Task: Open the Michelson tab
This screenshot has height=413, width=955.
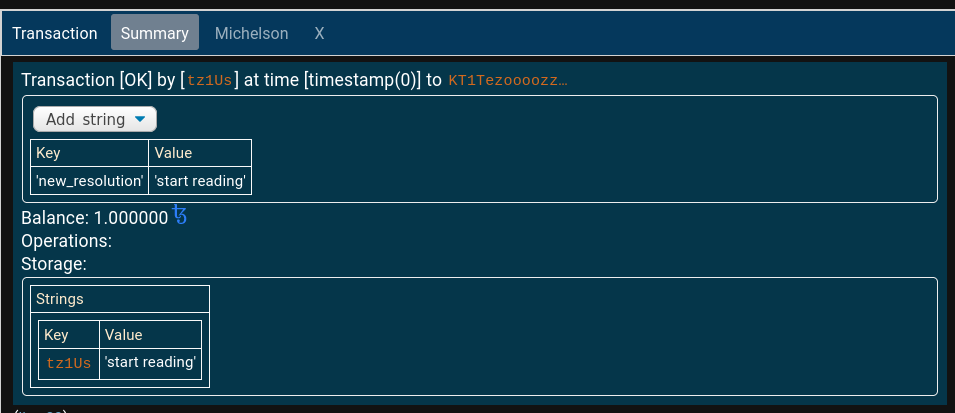Action: pyautogui.click(x=252, y=33)
